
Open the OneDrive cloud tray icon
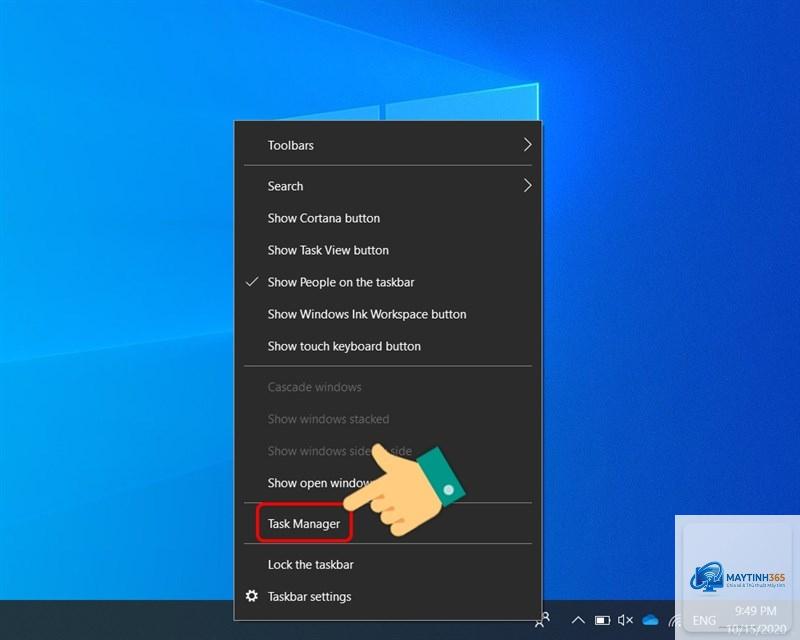coord(651,620)
